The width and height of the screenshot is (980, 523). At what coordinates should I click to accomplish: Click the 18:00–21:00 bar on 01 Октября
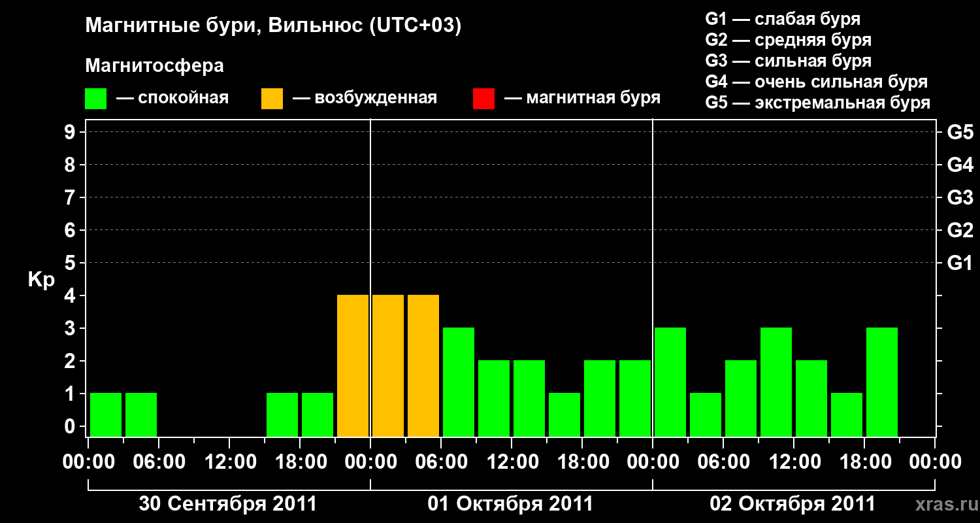pyautogui.click(x=600, y=398)
